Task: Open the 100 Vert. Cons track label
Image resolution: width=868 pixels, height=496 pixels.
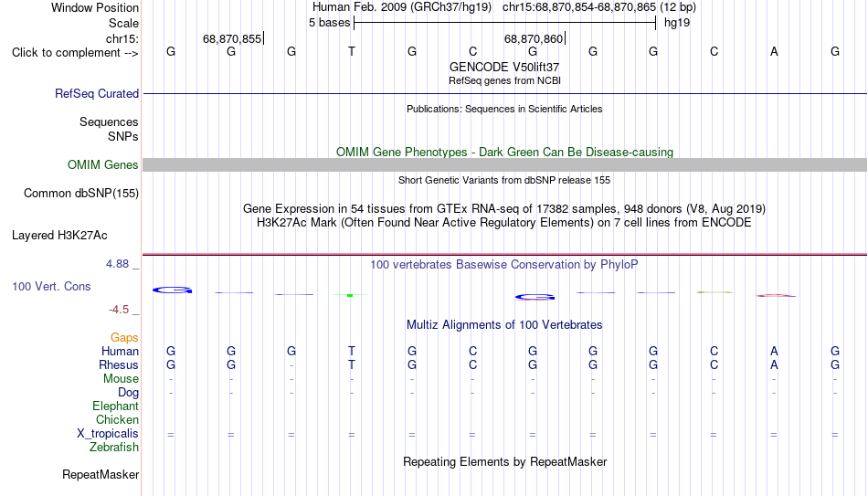Action: tap(51, 286)
